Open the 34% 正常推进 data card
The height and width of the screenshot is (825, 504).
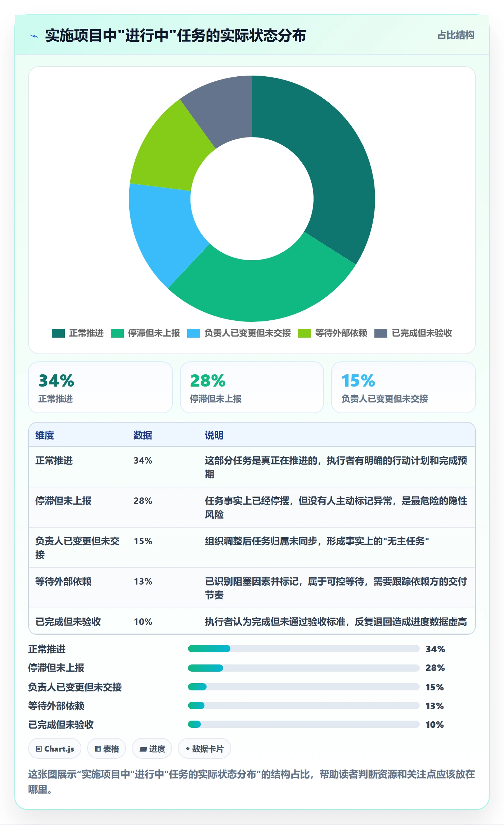(x=100, y=387)
